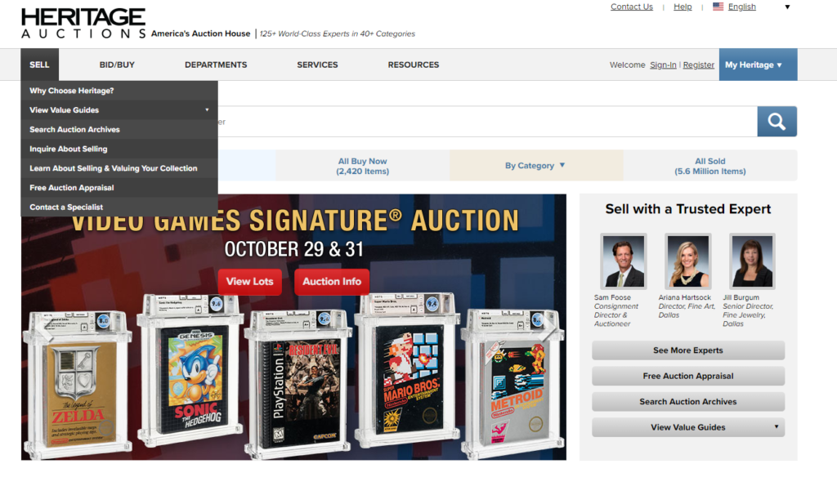The height and width of the screenshot is (504, 837).
Task: Open the language selector arrow at top right
Action: click(787, 7)
